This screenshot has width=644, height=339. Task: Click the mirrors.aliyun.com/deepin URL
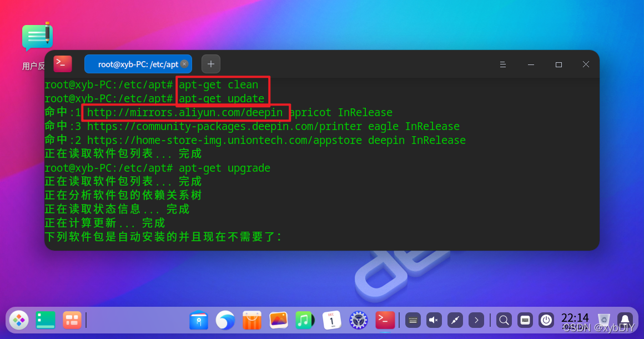pyautogui.click(x=185, y=112)
